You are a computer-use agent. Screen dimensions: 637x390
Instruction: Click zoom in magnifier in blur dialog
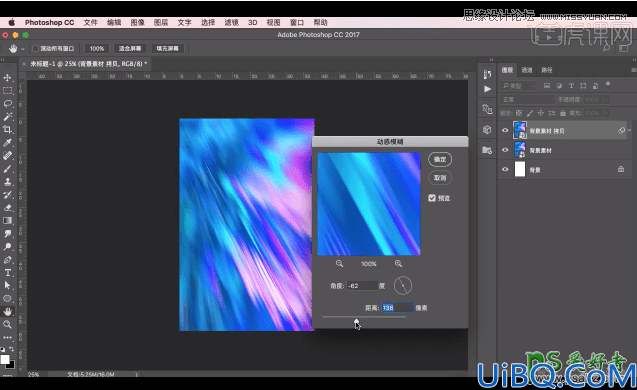click(398, 264)
